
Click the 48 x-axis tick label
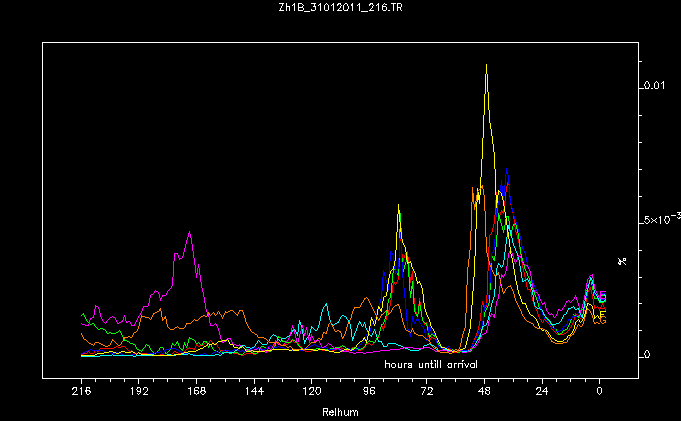(484, 395)
